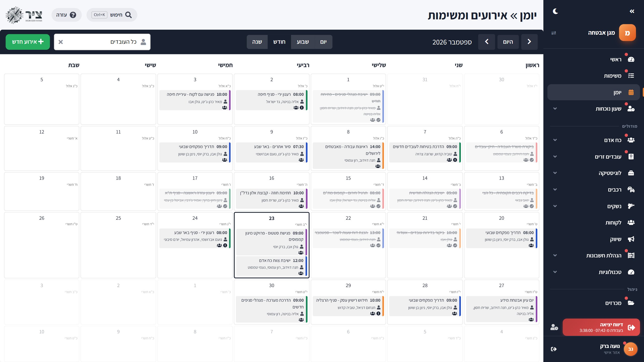Image resolution: width=644 pixels, height=362 pixels.
Task: Open עזרה help button
Action: click(x=66, y=15)
